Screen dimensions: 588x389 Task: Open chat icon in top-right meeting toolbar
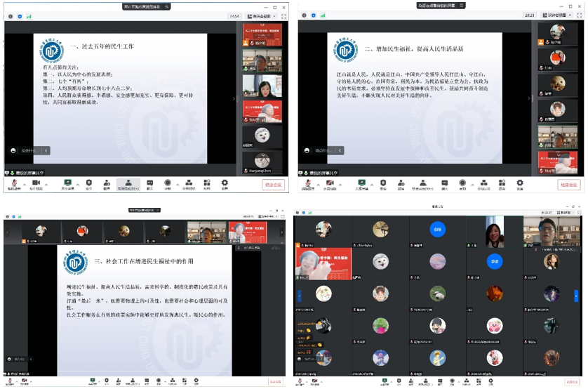coord(444,183)
